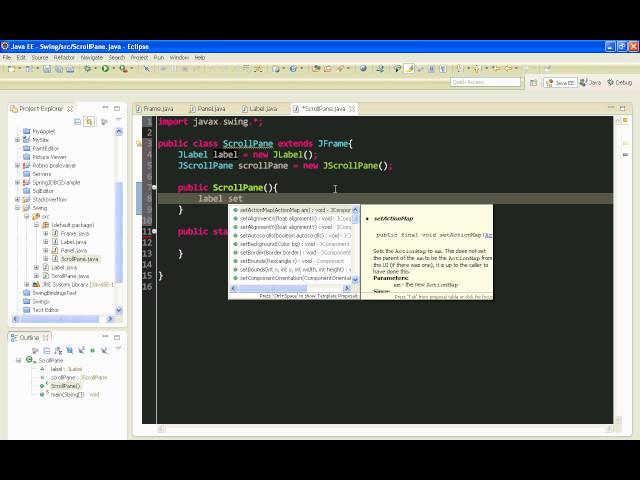Open the Refactor menu
This screenshot has height=480, width=640.
(x=64, y=58)
